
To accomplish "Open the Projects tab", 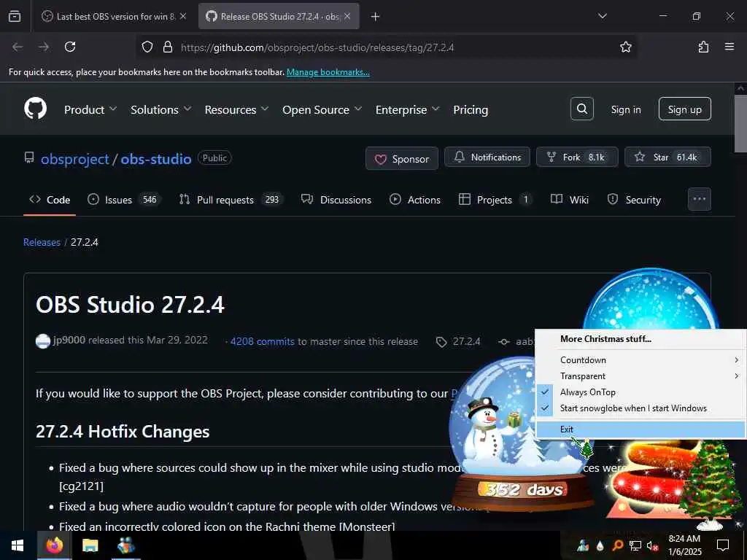I will point(495,200).
